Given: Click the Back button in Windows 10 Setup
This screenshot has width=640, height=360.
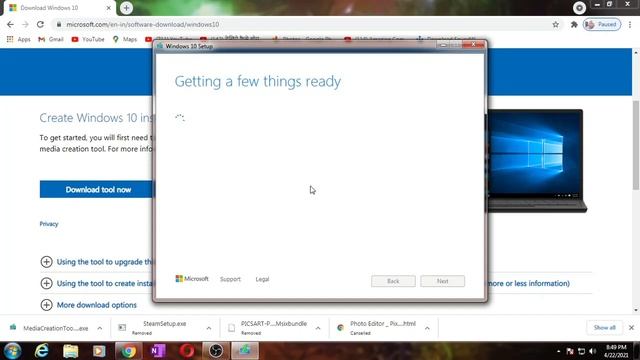Looking at the screenshot, I should click(x=393, y=281).
